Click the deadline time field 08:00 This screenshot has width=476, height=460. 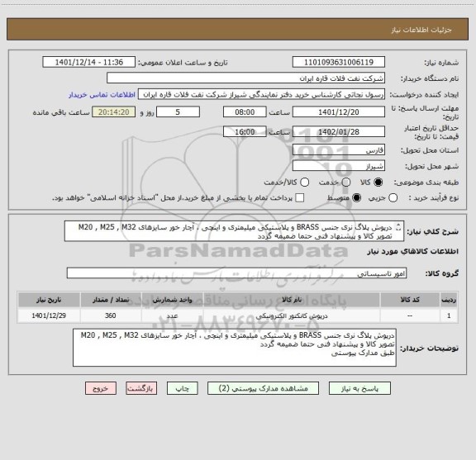[x=245, y=112]
